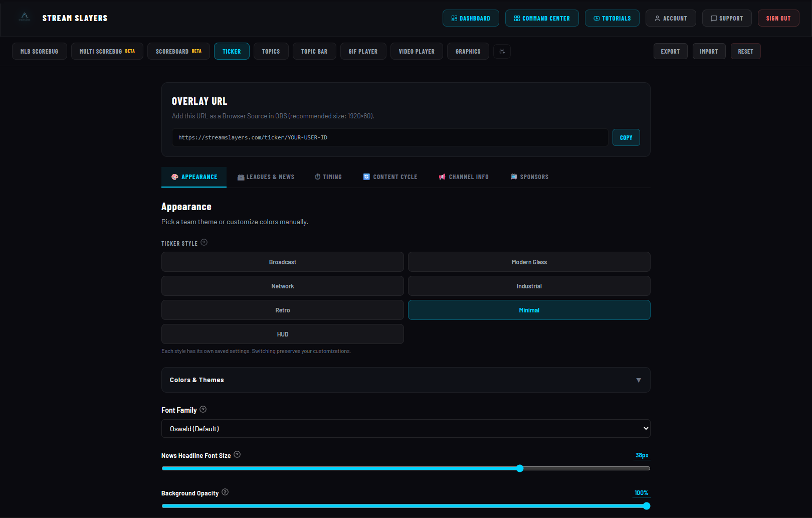Screen dimensions: 812x518
Task: Select the Ticker tool tab
Action: point(232,51)
